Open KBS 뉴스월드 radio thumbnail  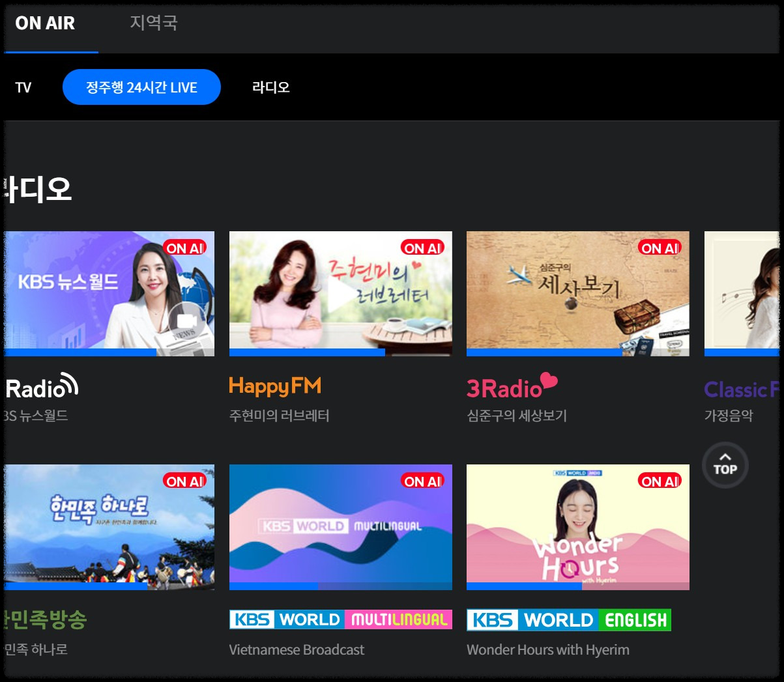(x=109, y=294)
